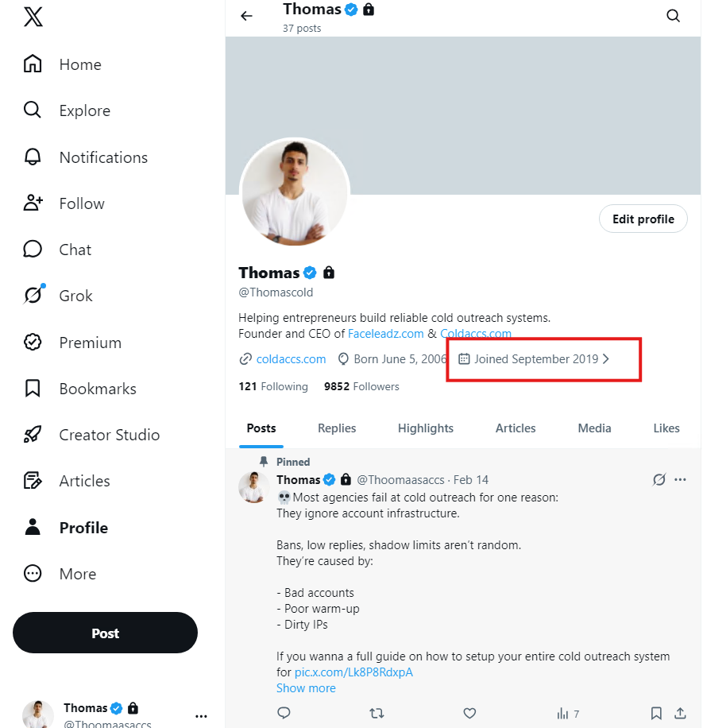The image size is (703, 728).
Task: Switch to the Media tab
Action: pyautogui.click(x=594, y=428)
